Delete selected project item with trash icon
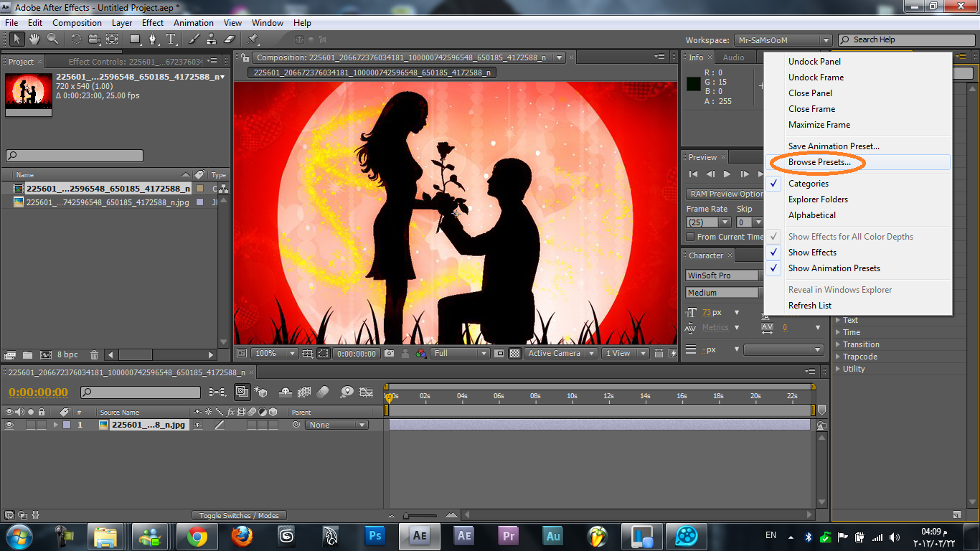 pyautogui.click(x=94, y=354)
